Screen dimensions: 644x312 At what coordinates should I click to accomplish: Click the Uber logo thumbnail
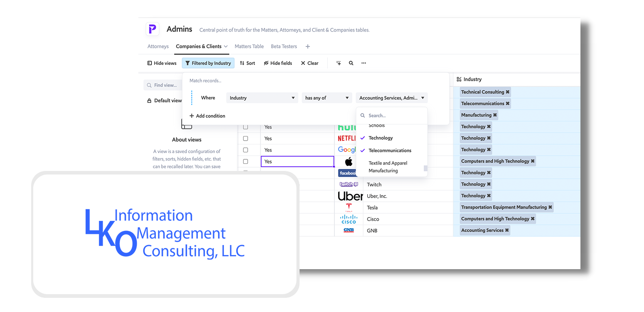[x=351, y=196]
